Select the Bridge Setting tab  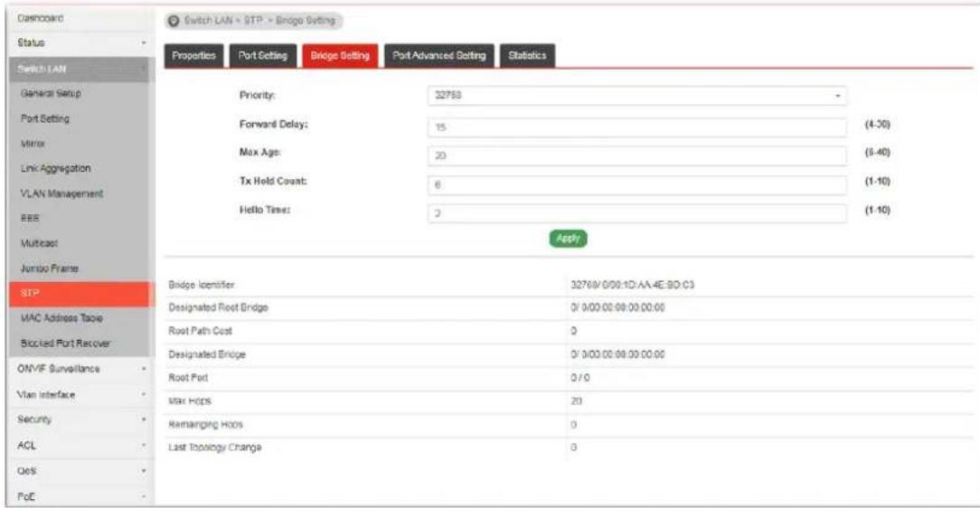pos(340,56)
